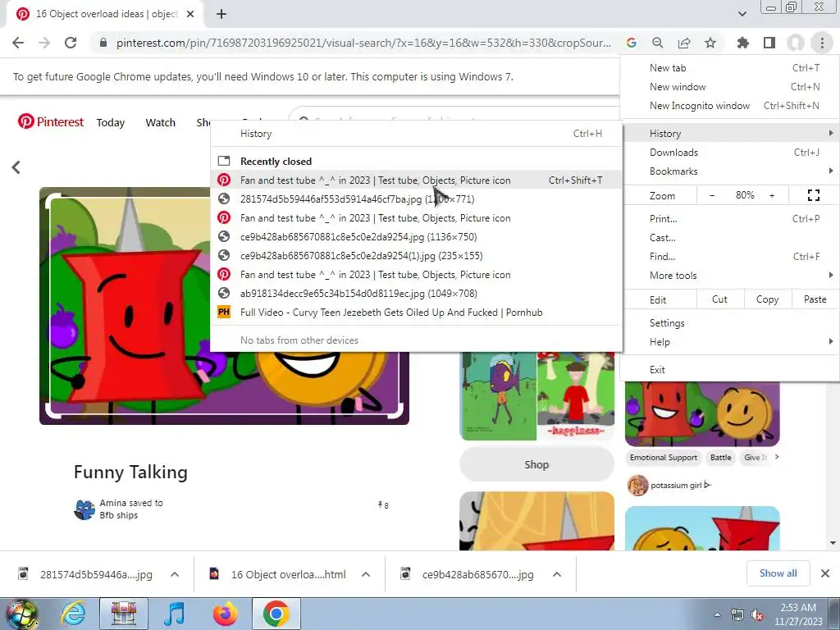Open the tab search chevron
Screen dimensions: 840x630
point(742,14)
